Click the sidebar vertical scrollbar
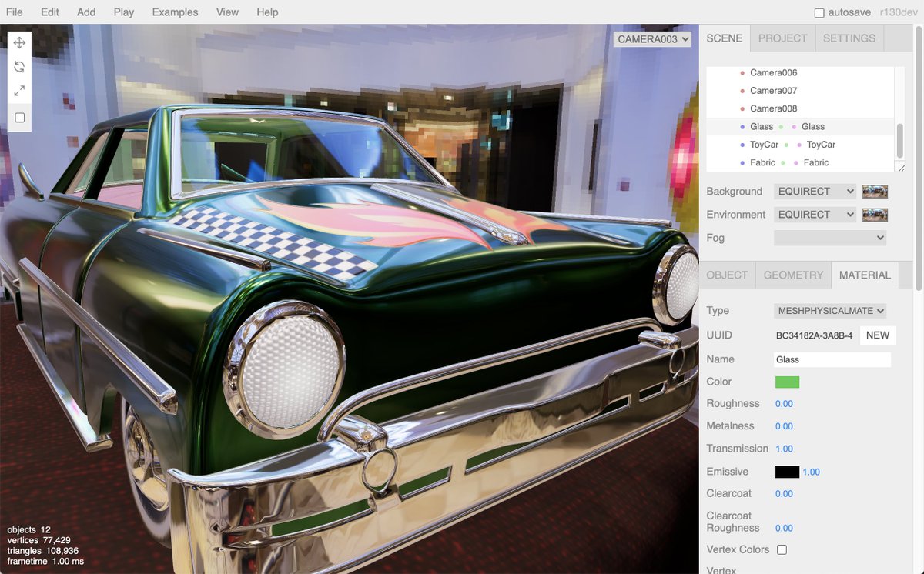The width and height of the screenshot is (924, 574). pyautogui.click(x=919, y=160)
